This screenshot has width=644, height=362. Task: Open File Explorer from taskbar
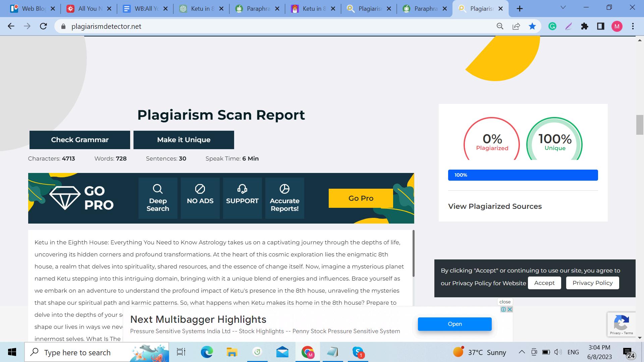click(232, 352)
